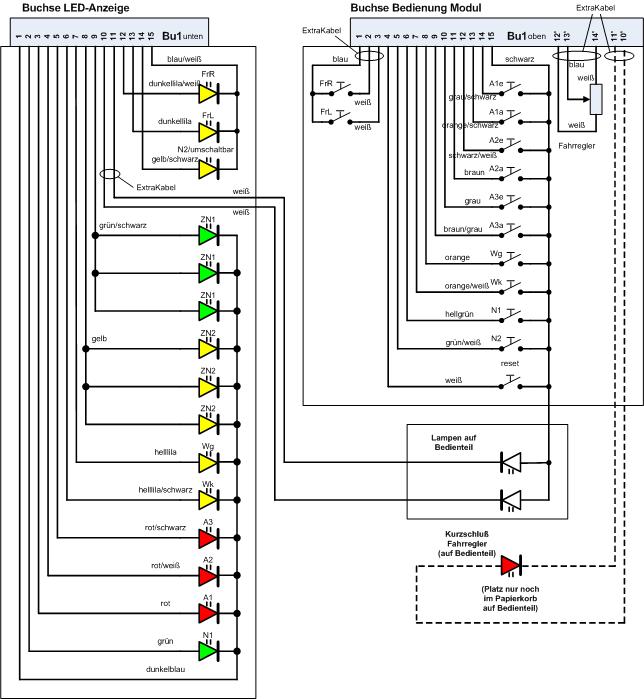Click the green N1 LED symbol
Screen dimensions: 644x699
(208, 651)
